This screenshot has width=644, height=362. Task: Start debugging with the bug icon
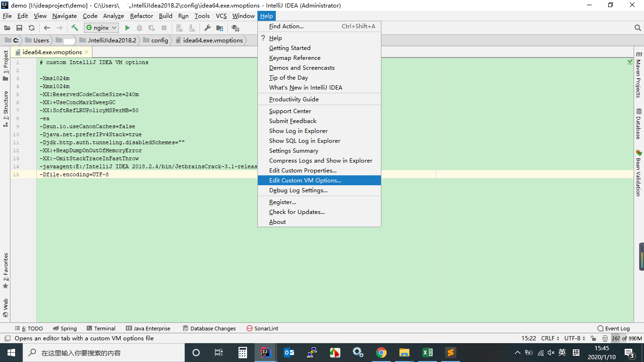(140, 28)
